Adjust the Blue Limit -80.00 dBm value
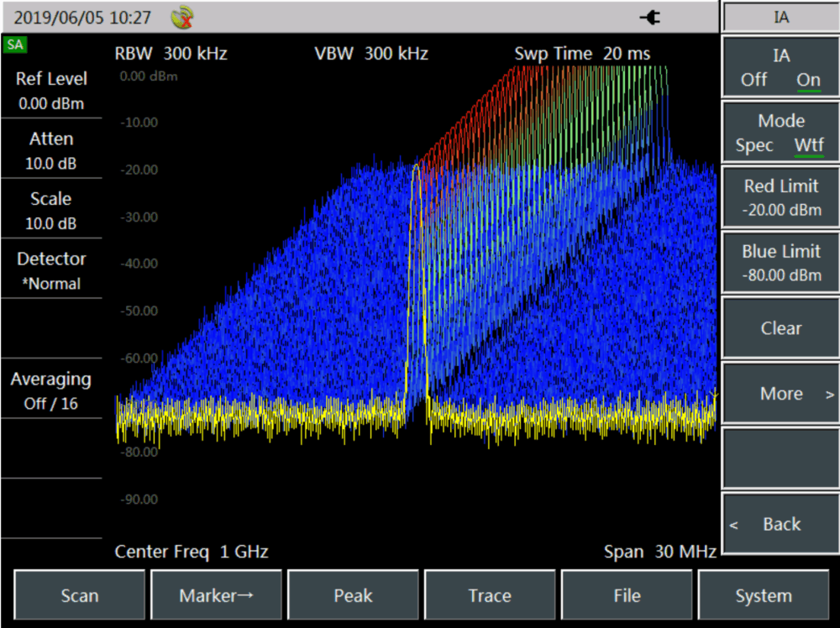The height and width of the screenshot is (628, 840). 780,263
